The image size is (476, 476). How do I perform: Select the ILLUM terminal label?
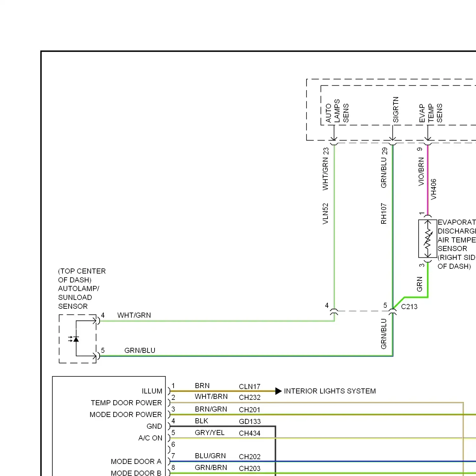coord(152,391)
